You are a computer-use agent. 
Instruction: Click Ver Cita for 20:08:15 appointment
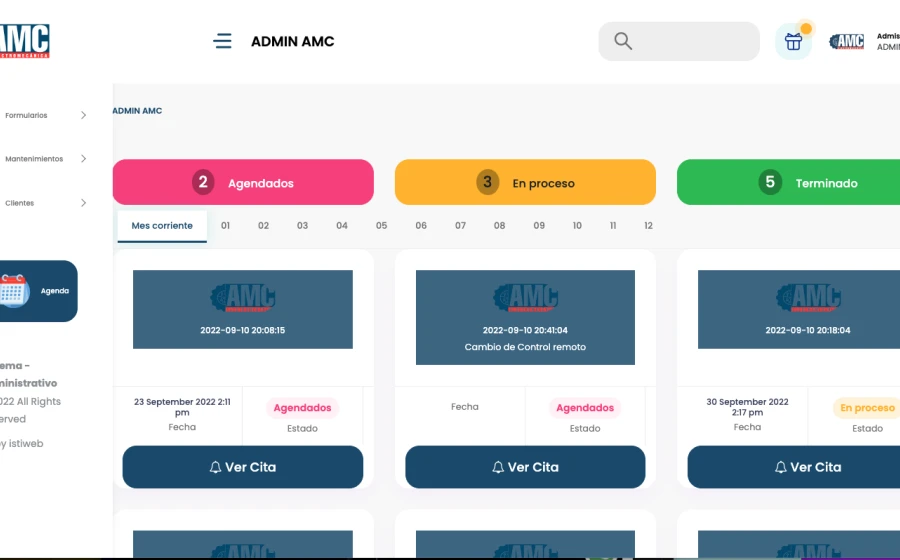click(x=243, y=467)
